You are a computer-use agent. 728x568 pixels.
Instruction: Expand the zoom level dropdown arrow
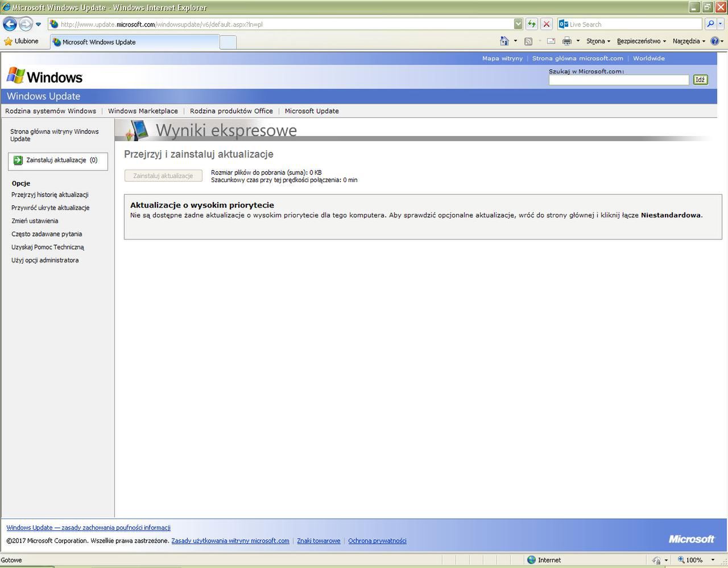tap(713, 560)
